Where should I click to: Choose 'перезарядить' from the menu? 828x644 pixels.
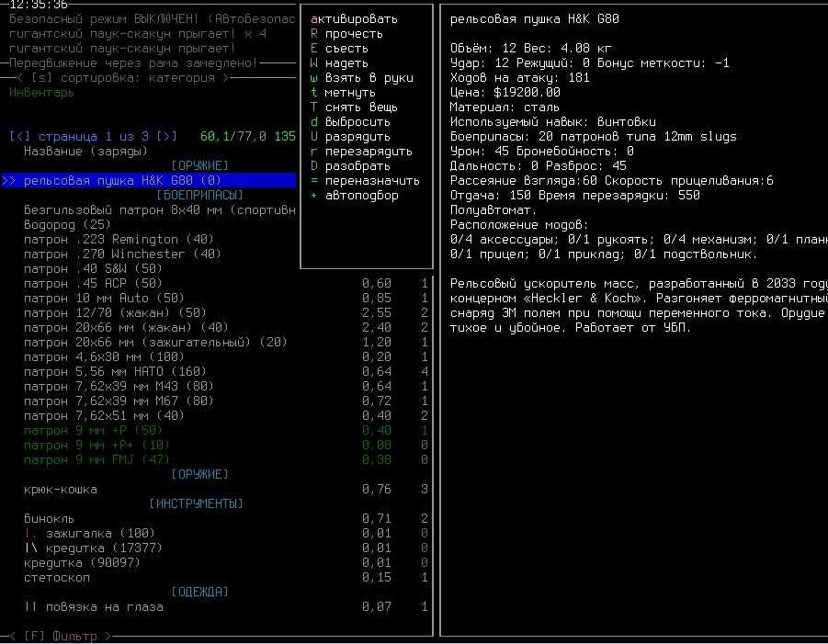click(361, 152)
